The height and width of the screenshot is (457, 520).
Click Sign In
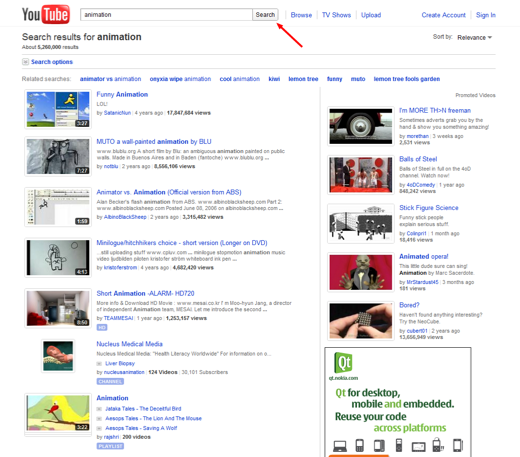point(486,15)
